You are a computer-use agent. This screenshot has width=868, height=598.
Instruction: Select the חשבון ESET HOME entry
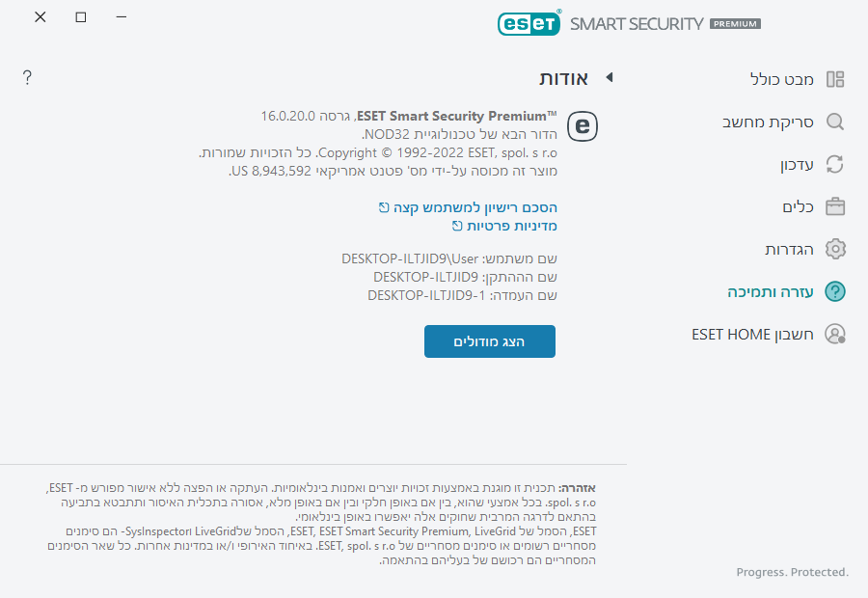[752, 334]
